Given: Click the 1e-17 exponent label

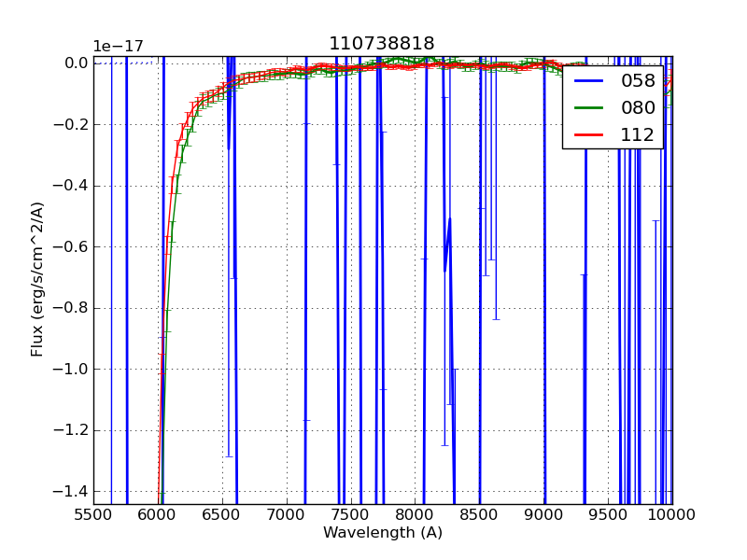Looking at the screenshot, I should (118, 46).
